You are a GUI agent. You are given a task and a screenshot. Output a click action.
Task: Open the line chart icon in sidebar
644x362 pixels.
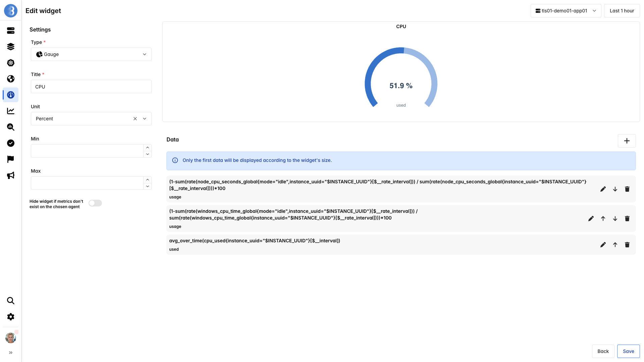pos(11,111)
